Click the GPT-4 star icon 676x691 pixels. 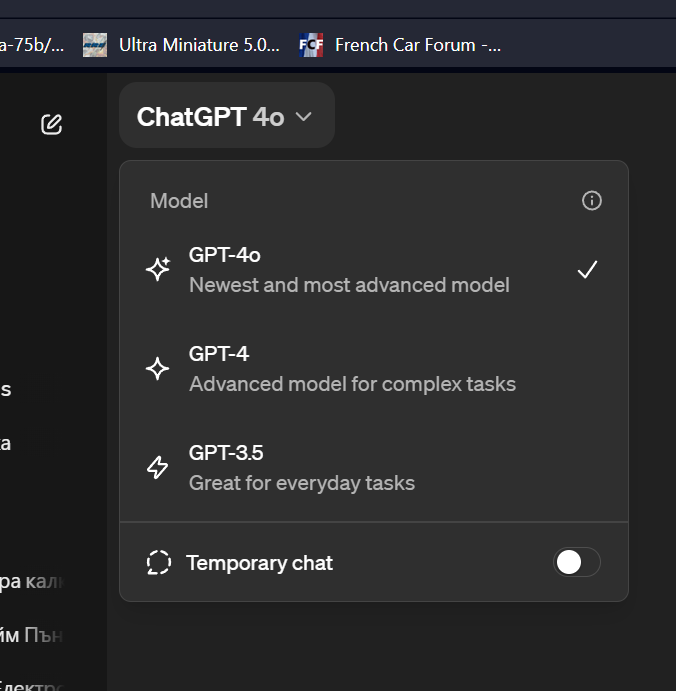[157, 368]
